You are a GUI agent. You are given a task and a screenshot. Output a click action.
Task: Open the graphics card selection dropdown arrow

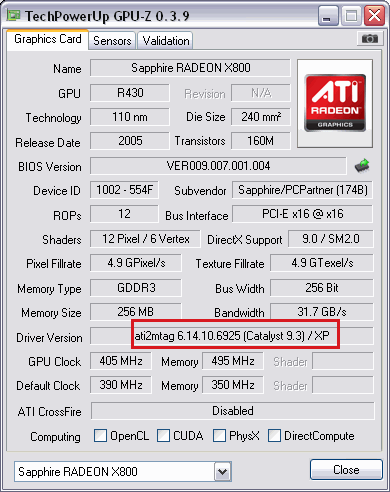pos(222,471)
